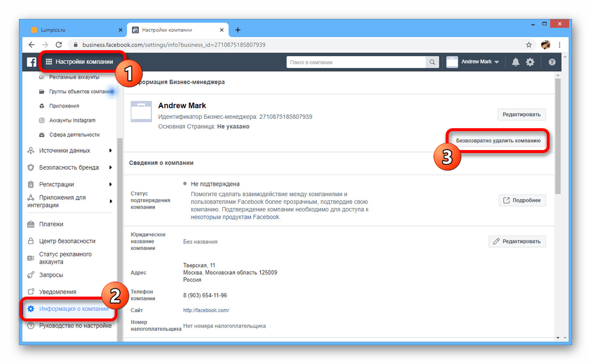Screen dimensions: 591x364
Task: Bookmark this page with star icon
Action: click(x=529, y=45)
